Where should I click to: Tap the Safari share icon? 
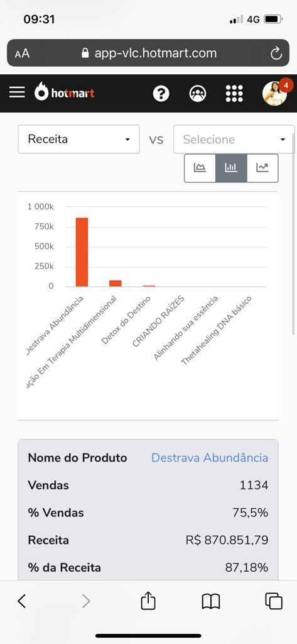tap(148, 601)
